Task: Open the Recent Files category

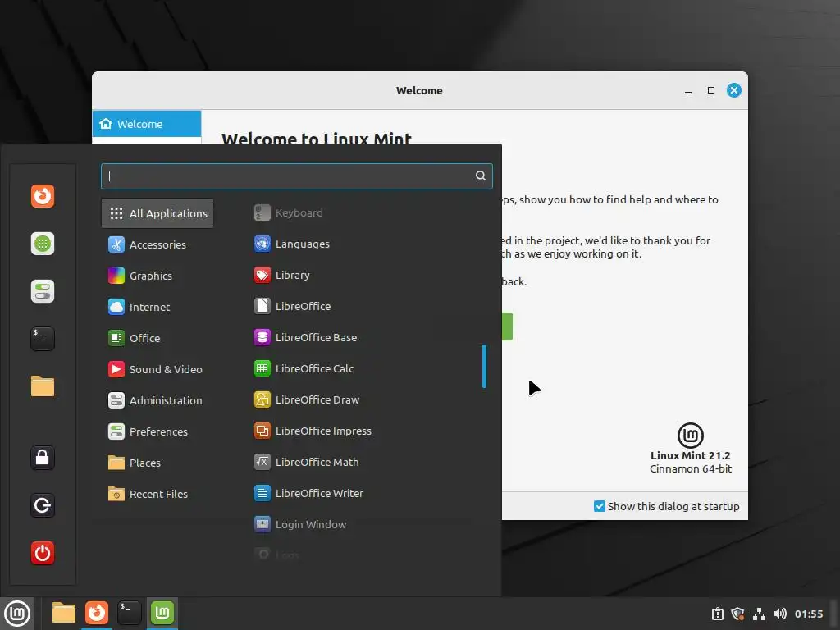Action: coord(157,494)
